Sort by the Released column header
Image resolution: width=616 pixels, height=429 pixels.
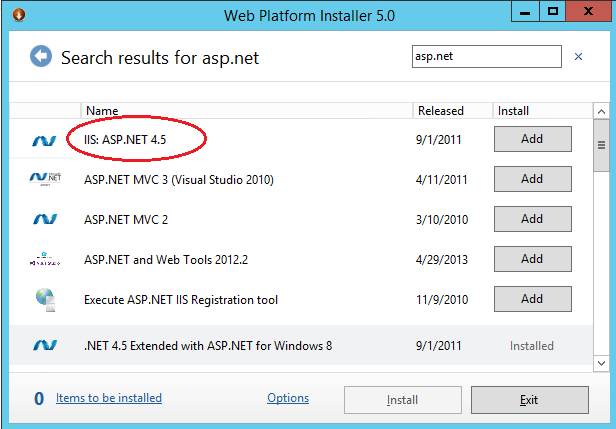pos(453,111)
